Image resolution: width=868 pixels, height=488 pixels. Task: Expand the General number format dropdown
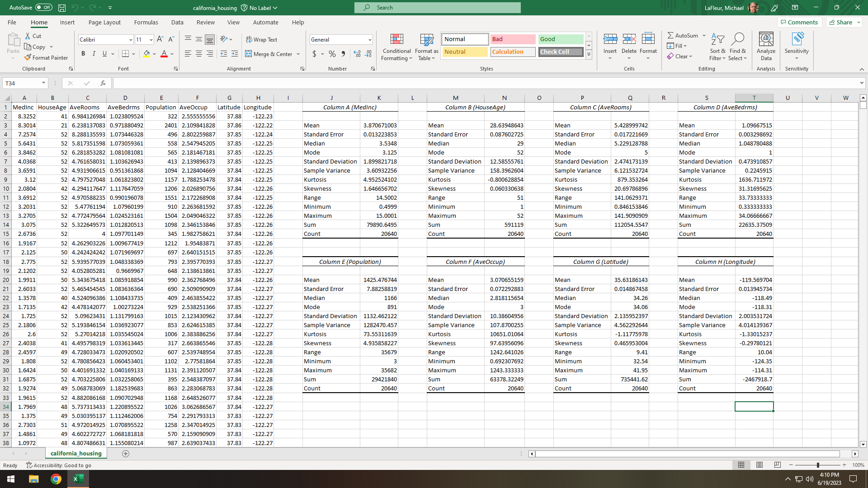click(370, 40)
